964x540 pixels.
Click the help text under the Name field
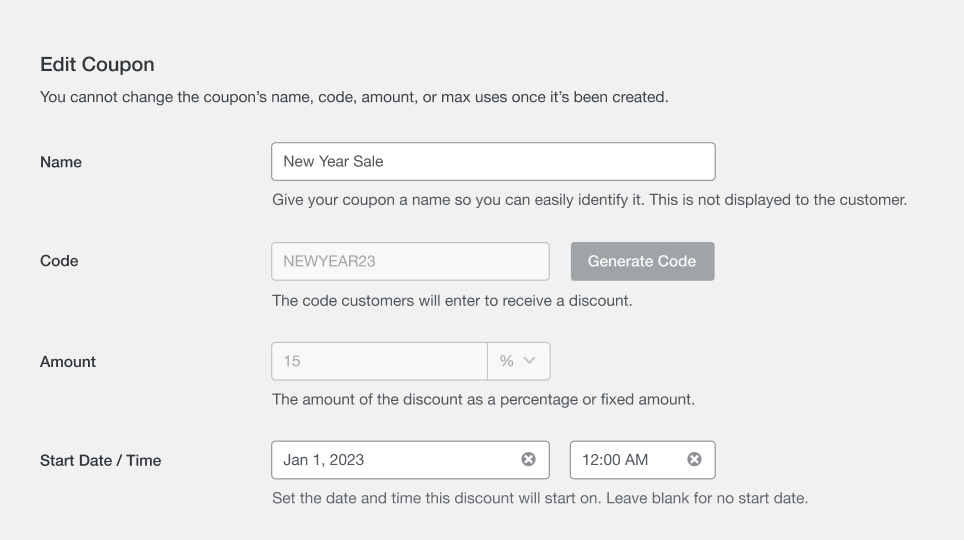click(x=589, y=200)
